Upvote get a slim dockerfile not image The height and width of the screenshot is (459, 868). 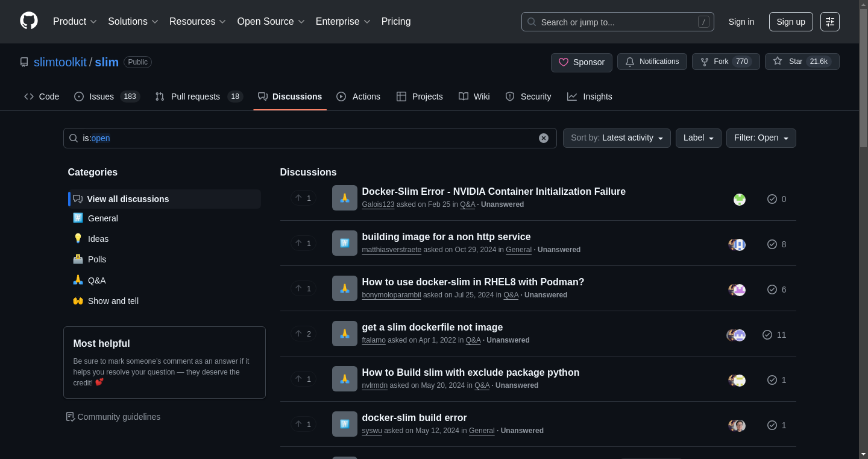[303, 334]
